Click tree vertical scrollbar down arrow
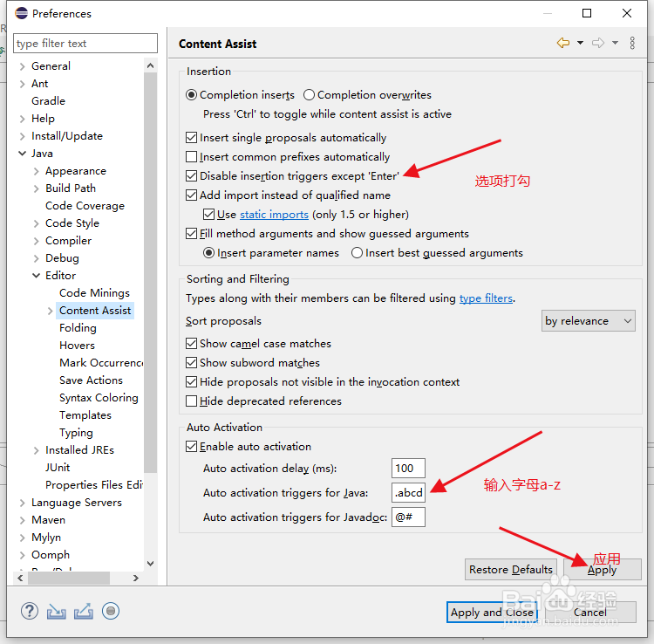Screen dimensions: 654x644 point(151,564)
